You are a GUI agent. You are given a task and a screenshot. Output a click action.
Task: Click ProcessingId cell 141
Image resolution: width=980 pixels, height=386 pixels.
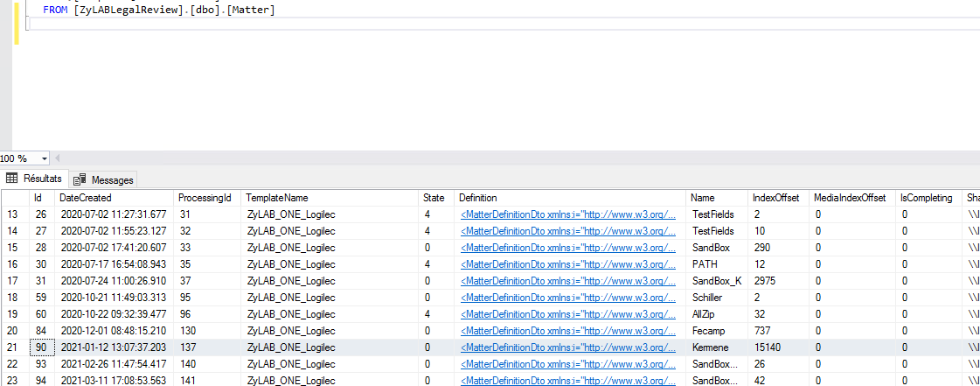(x=209, y=381)
